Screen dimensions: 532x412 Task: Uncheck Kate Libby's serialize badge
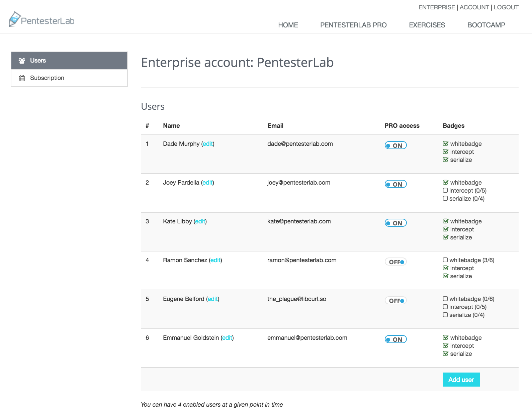[445, 237]
